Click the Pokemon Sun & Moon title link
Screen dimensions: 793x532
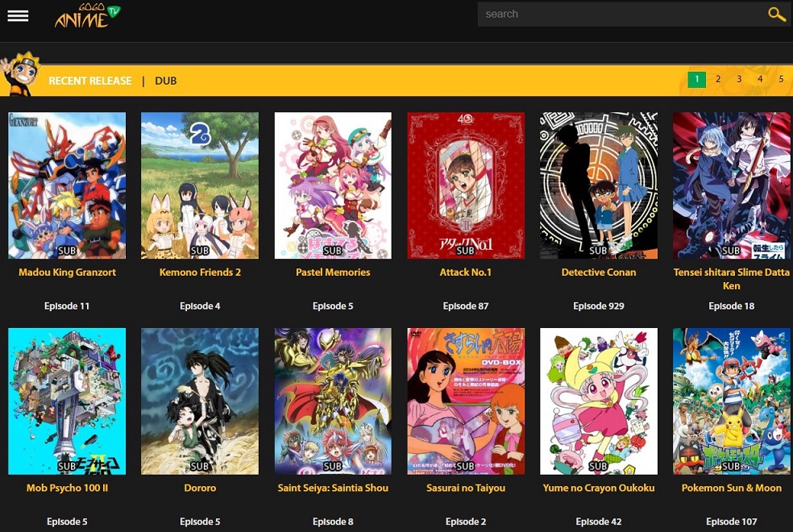731,488
